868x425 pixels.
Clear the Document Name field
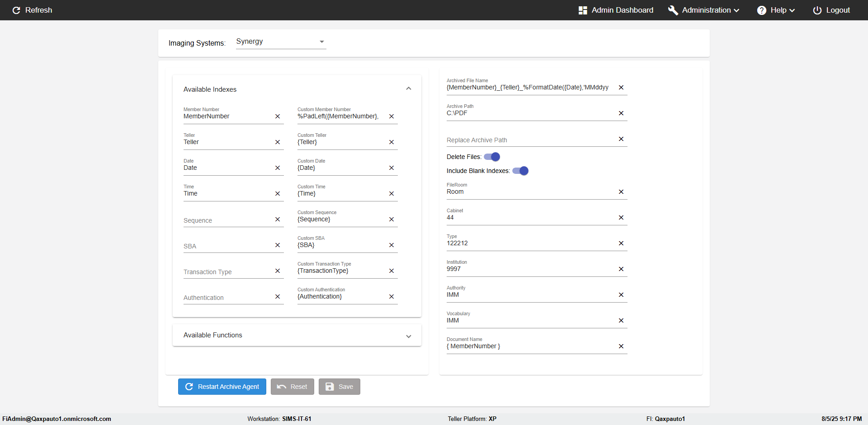pyautogui.click(x=621, y=346)
